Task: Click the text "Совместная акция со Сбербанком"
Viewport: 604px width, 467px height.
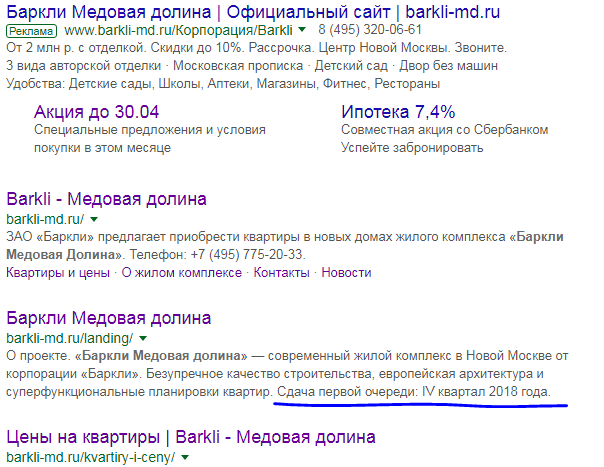Action: (445, 130)
